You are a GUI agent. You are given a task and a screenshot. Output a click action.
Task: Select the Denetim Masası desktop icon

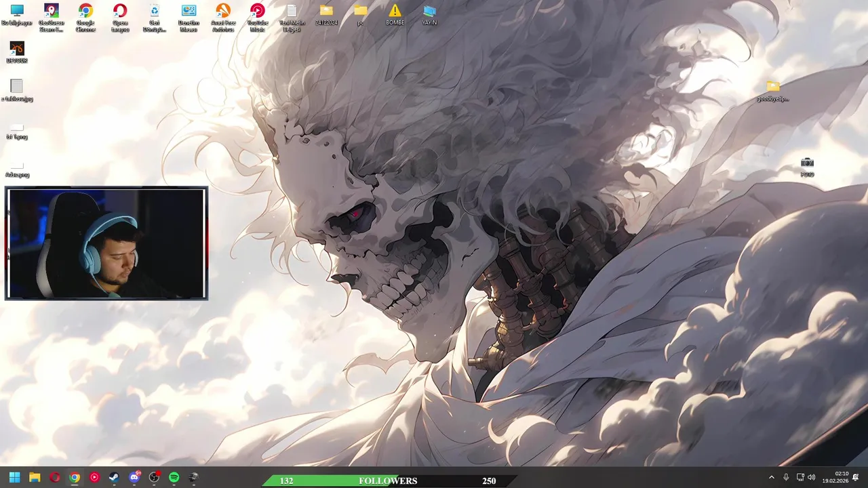point(189,18)
